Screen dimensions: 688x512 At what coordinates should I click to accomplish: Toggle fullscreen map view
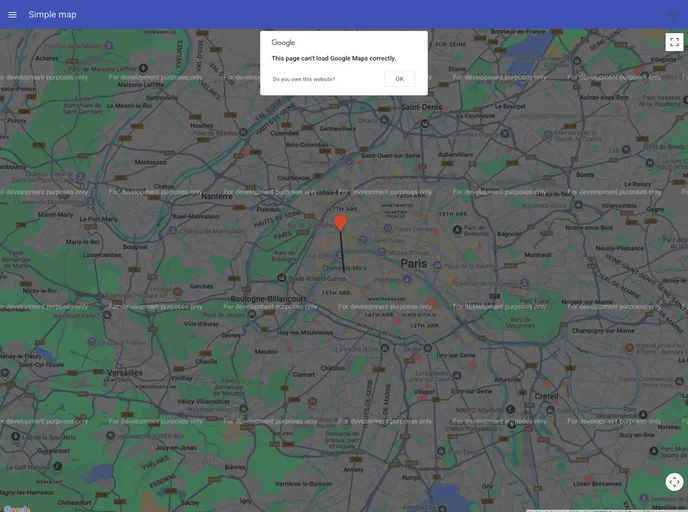pos(674,42)
